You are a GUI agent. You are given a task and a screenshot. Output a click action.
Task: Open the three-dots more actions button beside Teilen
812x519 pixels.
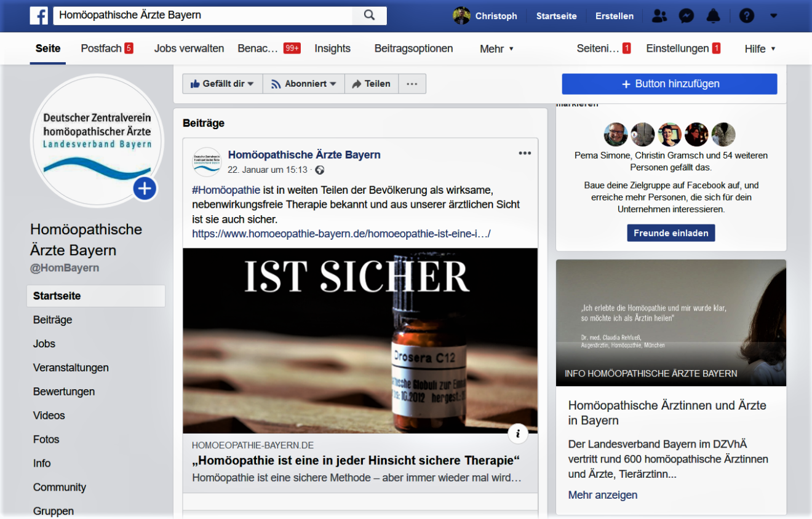(412, 84)
